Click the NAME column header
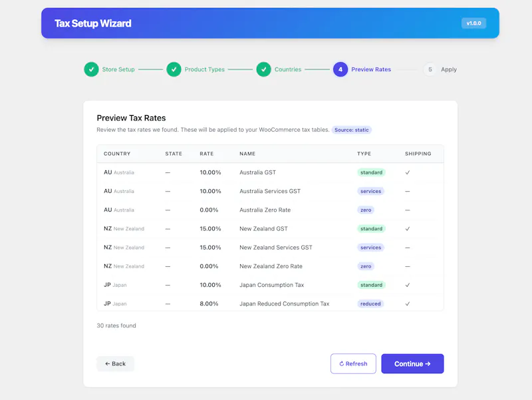Screen dimensions: 532x400 (247, 154)
